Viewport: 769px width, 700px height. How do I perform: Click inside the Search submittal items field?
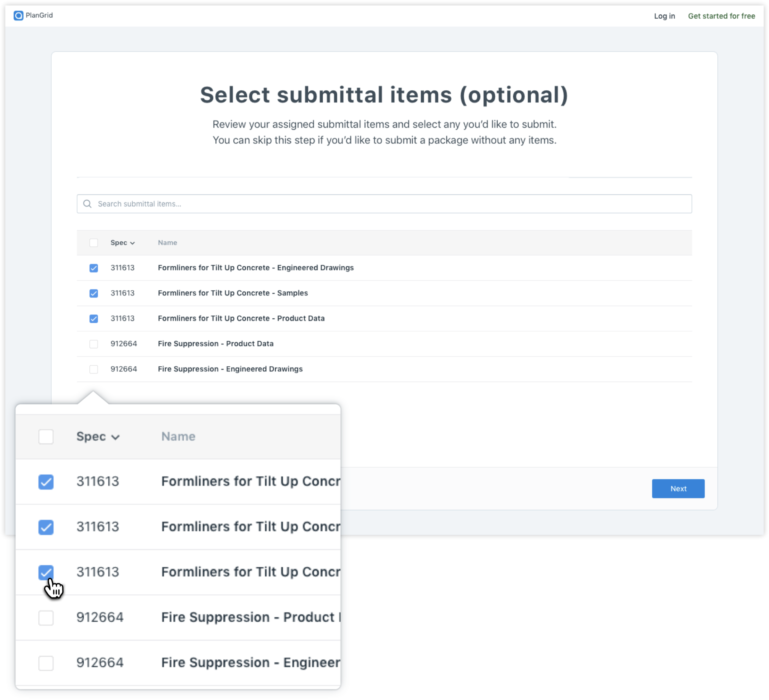point(381,204)
